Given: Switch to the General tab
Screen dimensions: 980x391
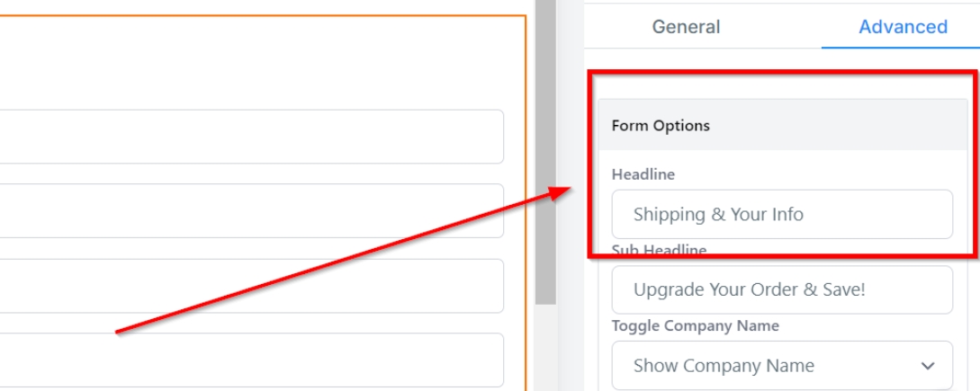Looking at the screenshot, I should (x=686, y=27).
